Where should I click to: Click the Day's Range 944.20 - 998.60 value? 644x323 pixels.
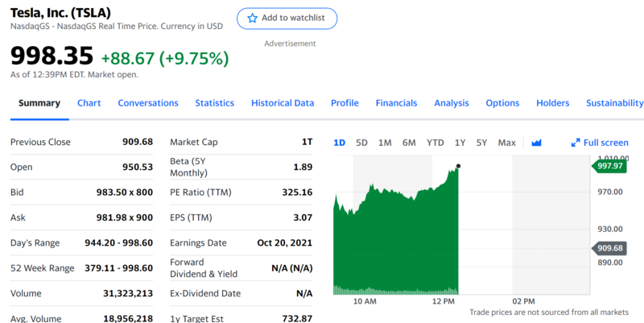[x=118, y=243]
